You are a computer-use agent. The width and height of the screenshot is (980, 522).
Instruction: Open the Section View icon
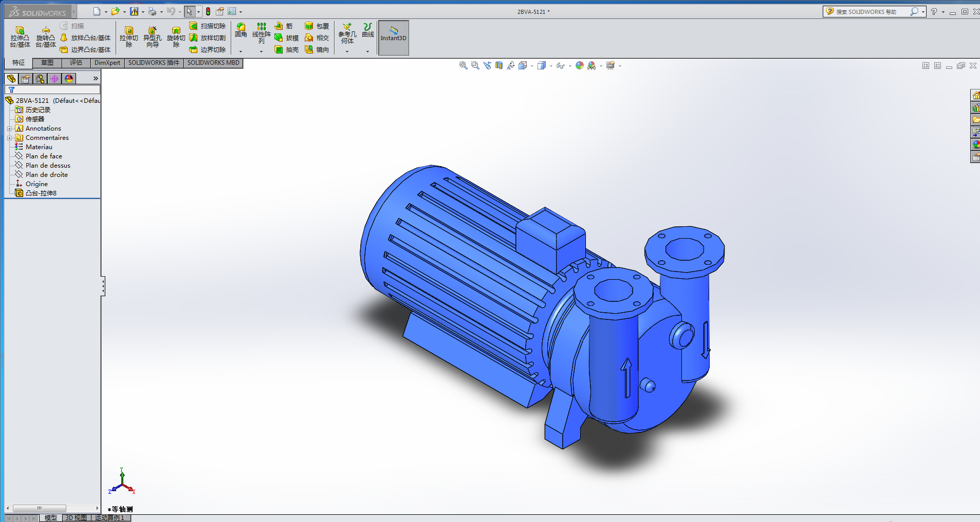(x=498, y=65)
